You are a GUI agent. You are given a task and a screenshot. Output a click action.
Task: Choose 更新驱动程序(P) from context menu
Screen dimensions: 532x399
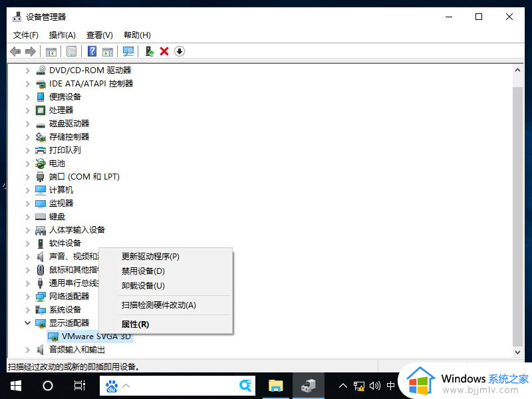click(166, 257)
